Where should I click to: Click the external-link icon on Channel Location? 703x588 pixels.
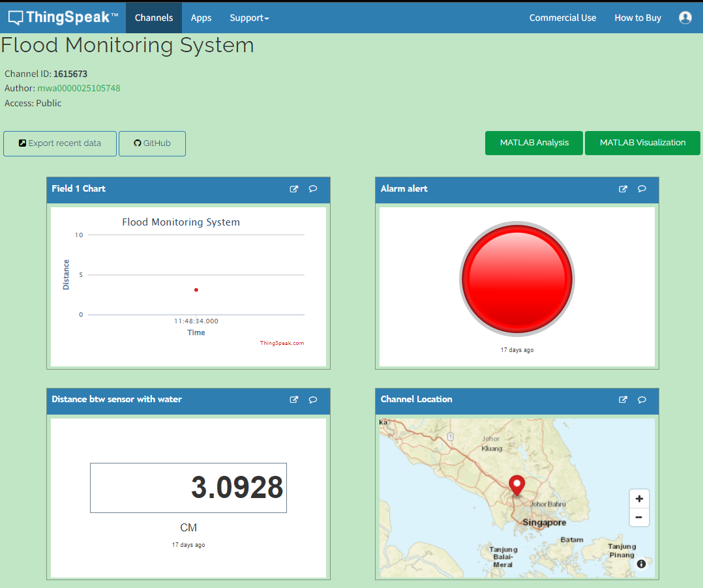(x=623, y=400)
